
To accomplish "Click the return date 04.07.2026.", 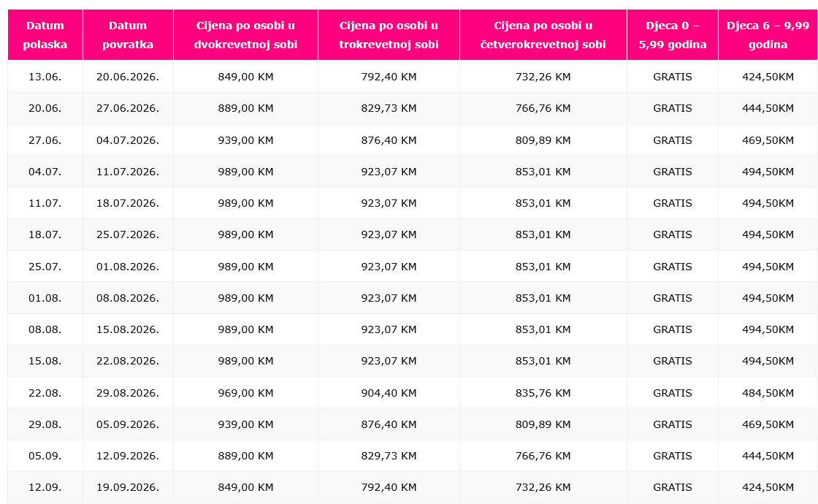I will click(x=128, y=140).
